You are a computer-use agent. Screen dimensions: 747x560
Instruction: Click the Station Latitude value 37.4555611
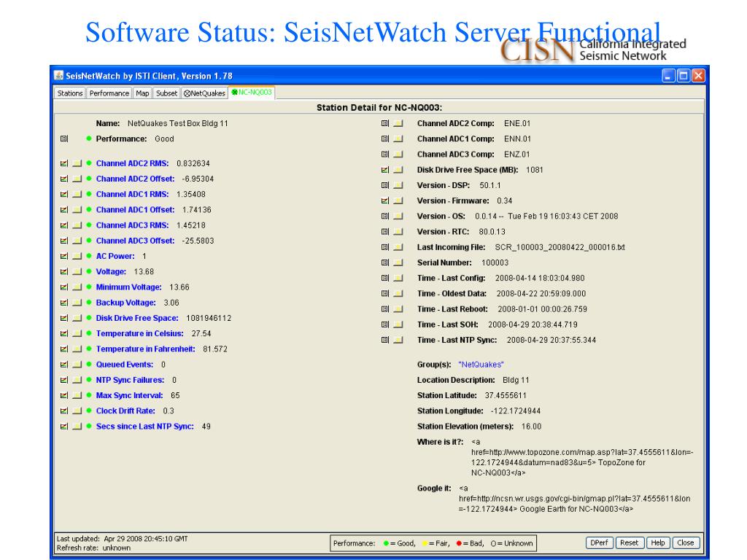(506, 395)
